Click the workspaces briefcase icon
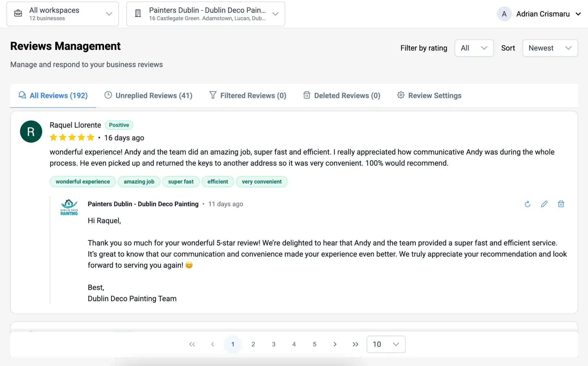This screenshot has width=588, height=366. pos(18,13)
